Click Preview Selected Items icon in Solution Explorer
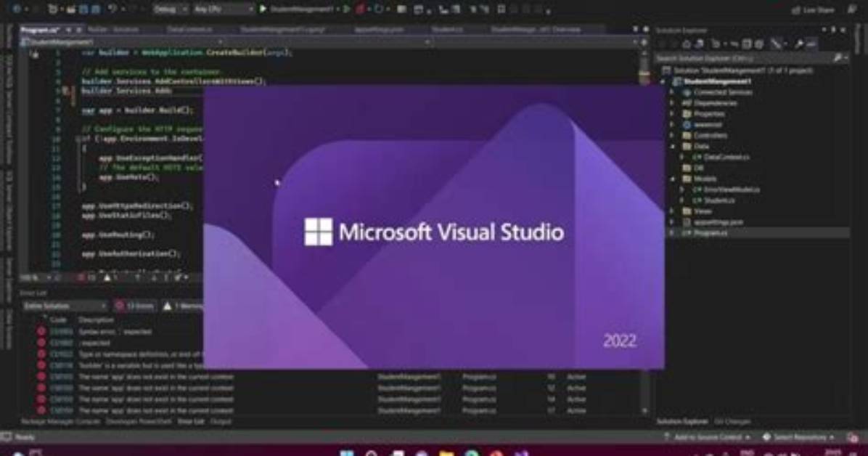This screenshot has height=456, width=868. click(811, 44)
